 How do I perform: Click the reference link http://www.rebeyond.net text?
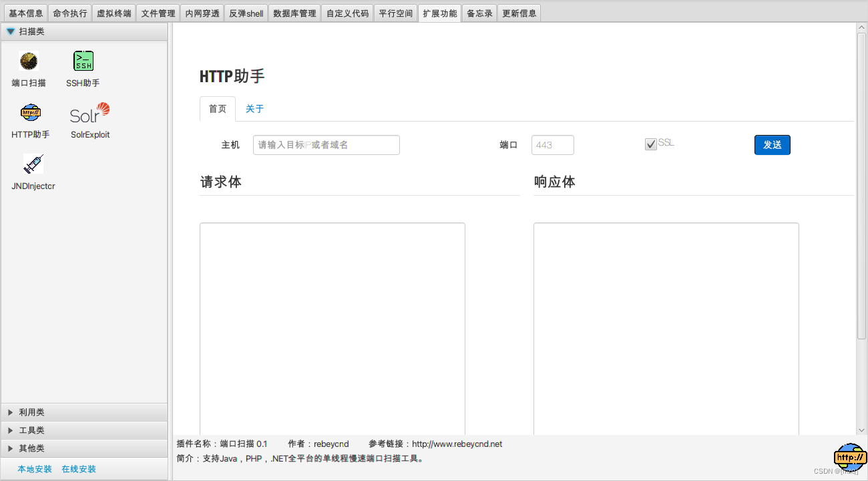457,444
